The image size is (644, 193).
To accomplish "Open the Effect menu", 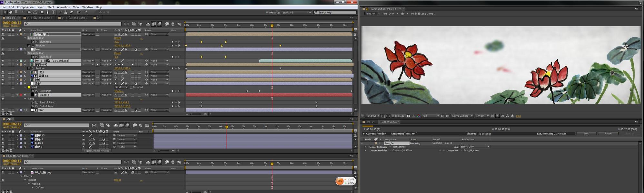I will pos(50,7).
